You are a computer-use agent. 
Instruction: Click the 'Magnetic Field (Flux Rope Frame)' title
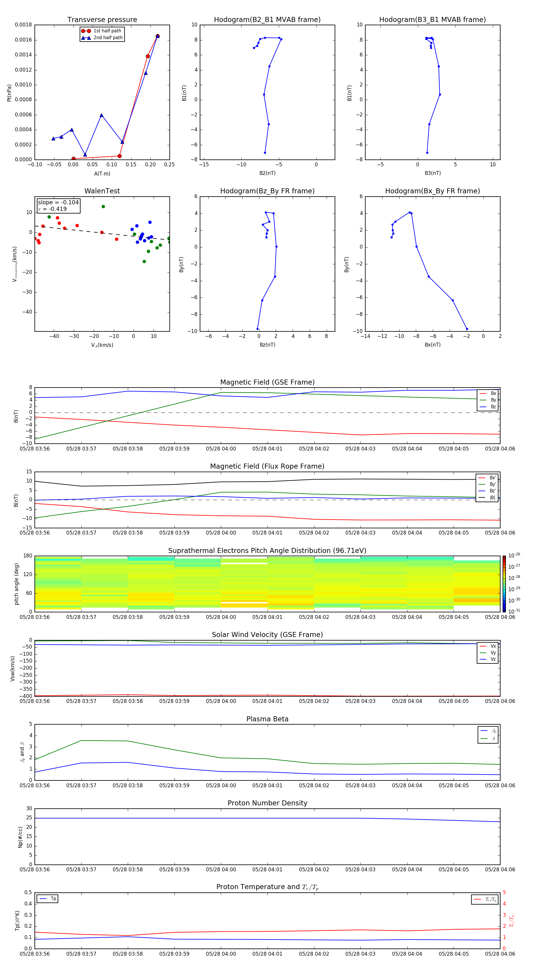pyautogui.click(x=267, y=467)
